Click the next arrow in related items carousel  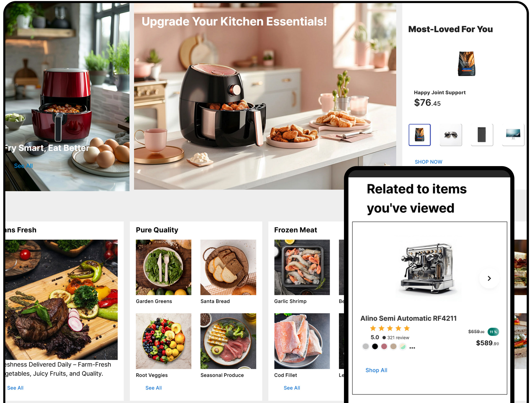[x=489, y=278]
